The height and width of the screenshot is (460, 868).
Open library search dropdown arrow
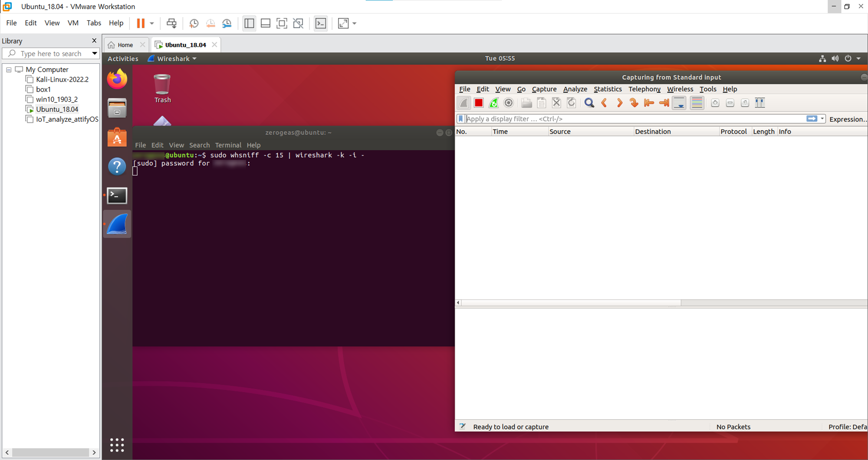pyautogui.click(x=94, y=53)
